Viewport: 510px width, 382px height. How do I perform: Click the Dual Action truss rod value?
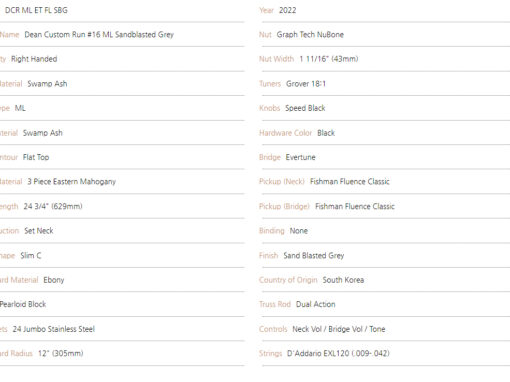point(315,304)
